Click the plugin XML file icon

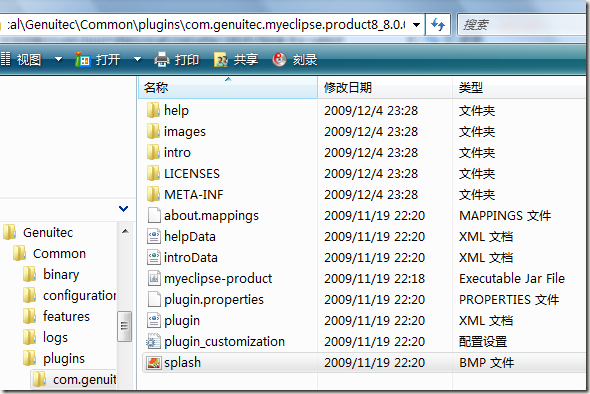[x=154, y=321]
